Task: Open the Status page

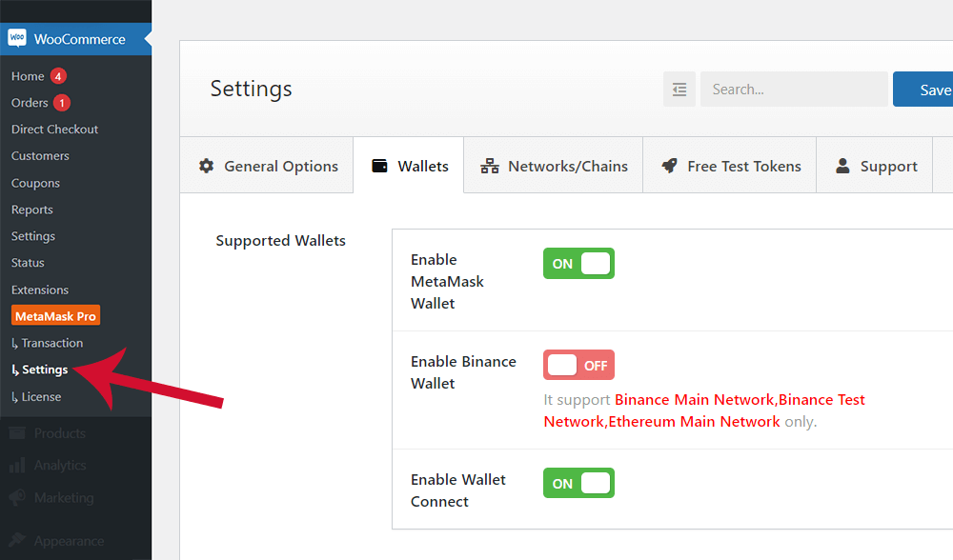Action: [x=28, y=263]
